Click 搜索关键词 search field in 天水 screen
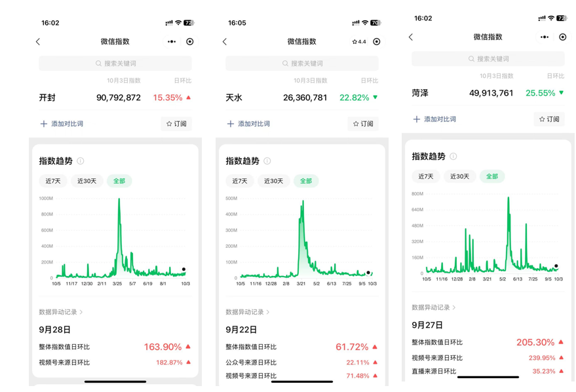The width and height of the screenshot is (576, 392). point(302,63)
